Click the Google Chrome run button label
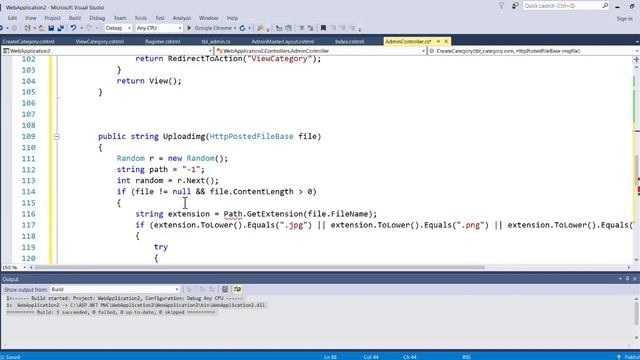The height and width of the screenshot is (360, 640). [x=213, y=28]
